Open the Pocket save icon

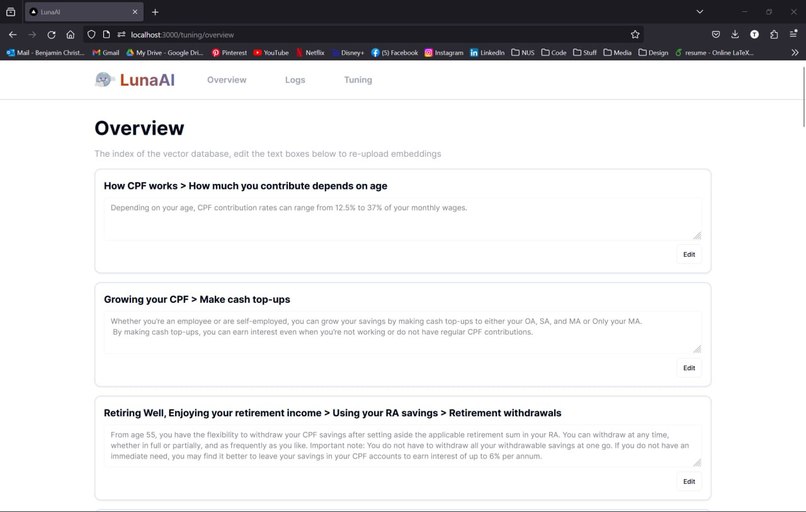[716, 34]
